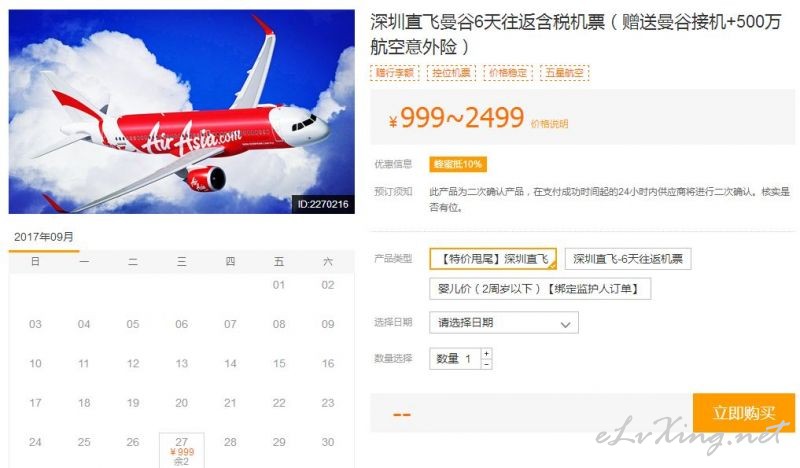Viewport: 800px width, 468px height.
Task: Click the product title 深圳直飞曼谷6天往返含税机票
Action: click(488, 22)
